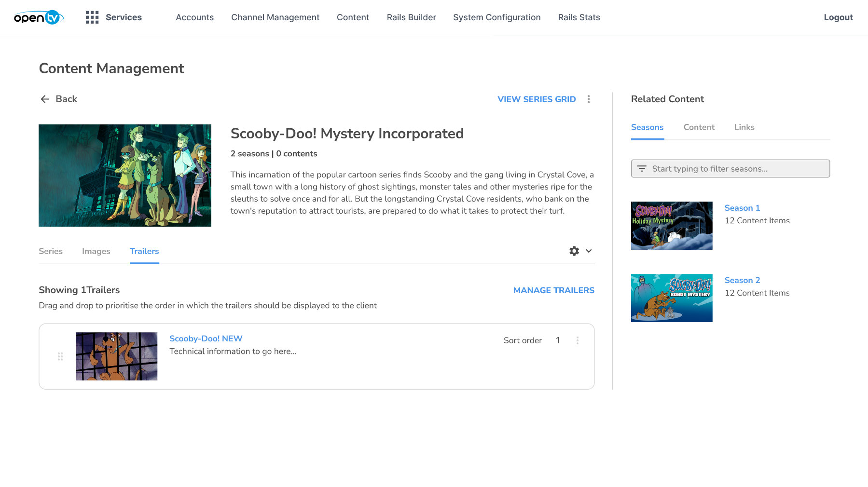Go to Rails Builder
868x487 pixels.
[x=412, y=17]
